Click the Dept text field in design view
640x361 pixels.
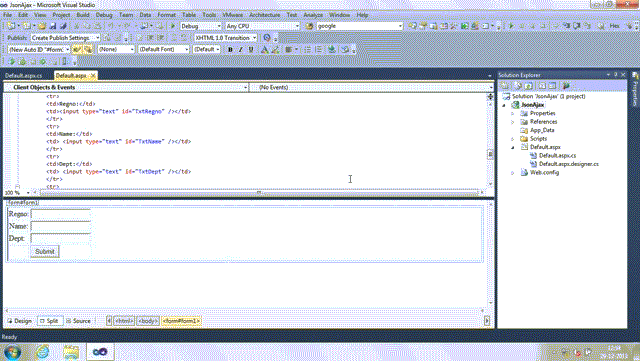coord(61,238)
